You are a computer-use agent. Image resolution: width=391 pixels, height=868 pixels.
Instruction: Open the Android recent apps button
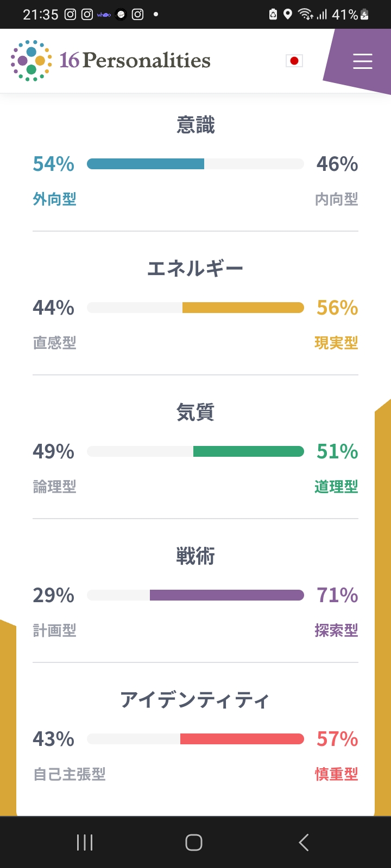[85, 842]
